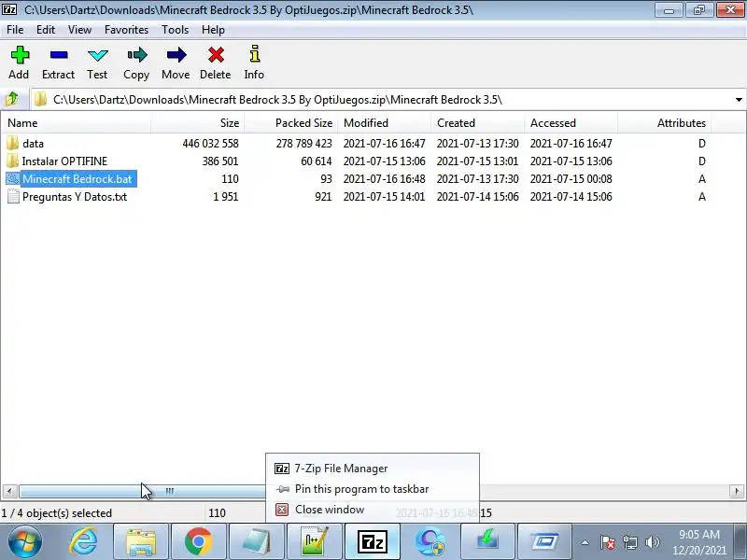Sort by the Created column header
Viewport: 747px width, 560px height.
coord(477,123)
